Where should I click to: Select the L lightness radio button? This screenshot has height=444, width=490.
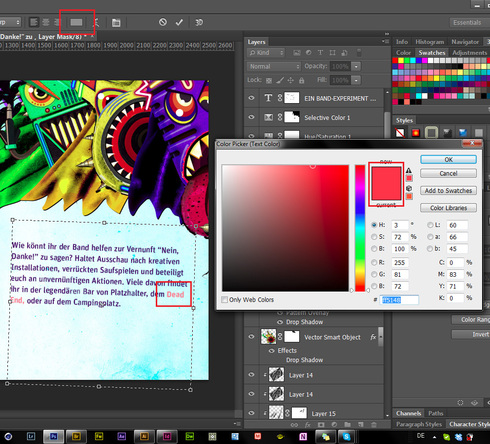coord(430,225)
